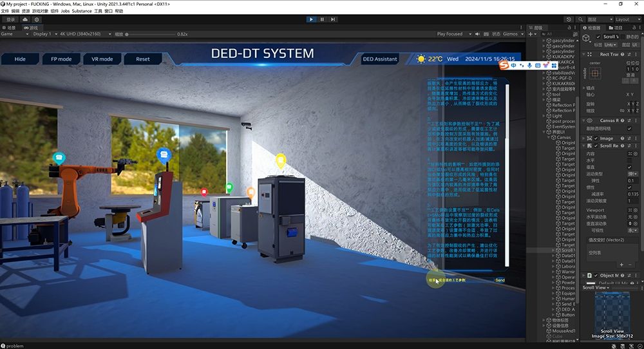Click the DED Assistant button

tap(380, 59)
